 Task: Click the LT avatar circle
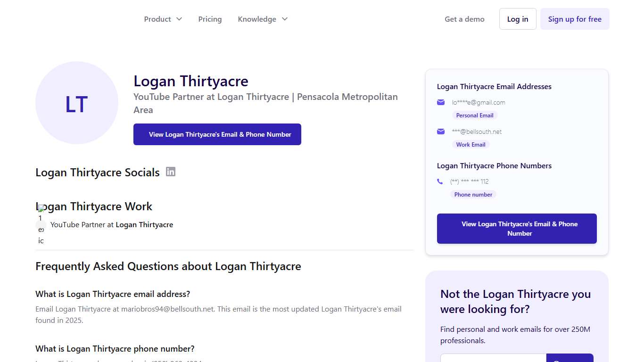pos(76,103)
